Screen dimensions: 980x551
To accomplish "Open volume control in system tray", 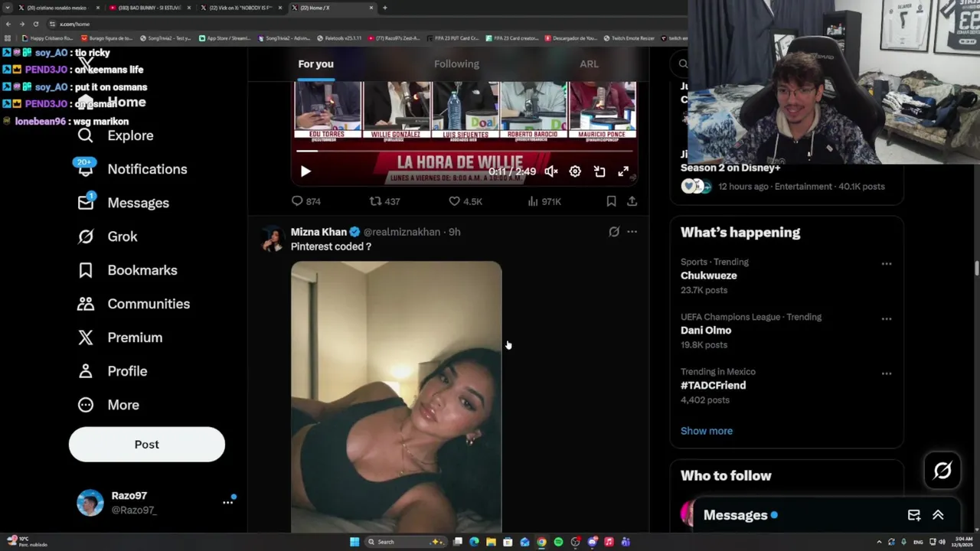I will [941, 542].
